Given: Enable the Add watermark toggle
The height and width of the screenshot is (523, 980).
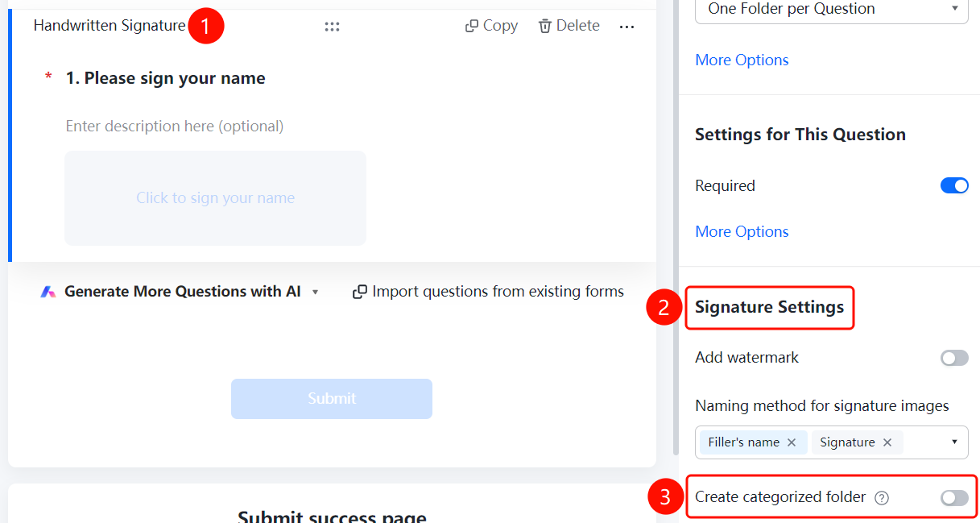Looking at the screenshot, I should [954, 358].
